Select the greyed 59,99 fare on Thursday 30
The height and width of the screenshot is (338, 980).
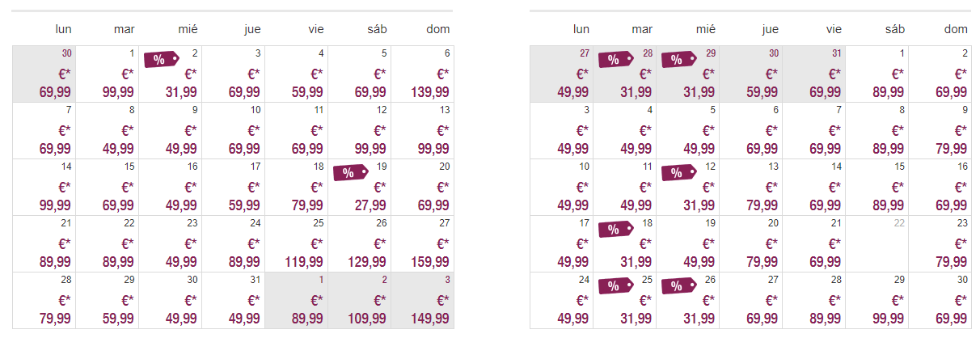762,92
